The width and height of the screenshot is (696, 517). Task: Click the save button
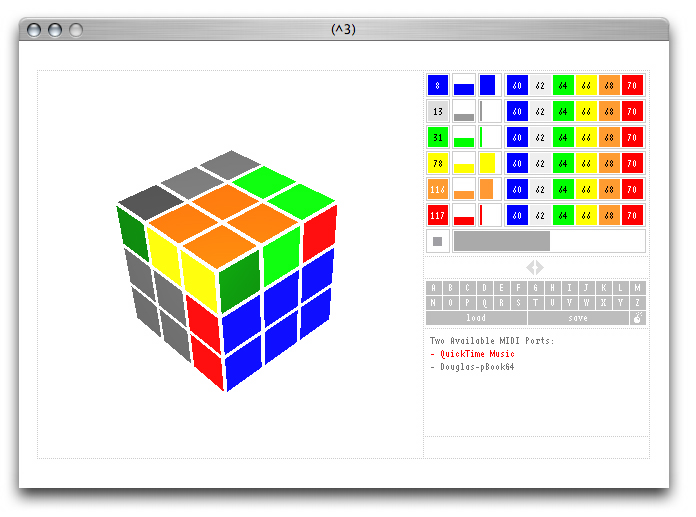[578, 318]
